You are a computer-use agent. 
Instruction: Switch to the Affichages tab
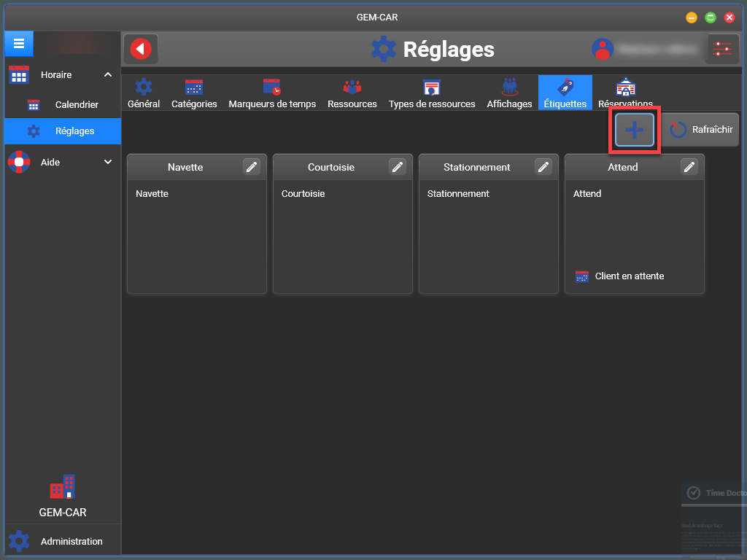pyautogui.click(x=509, y=93)
